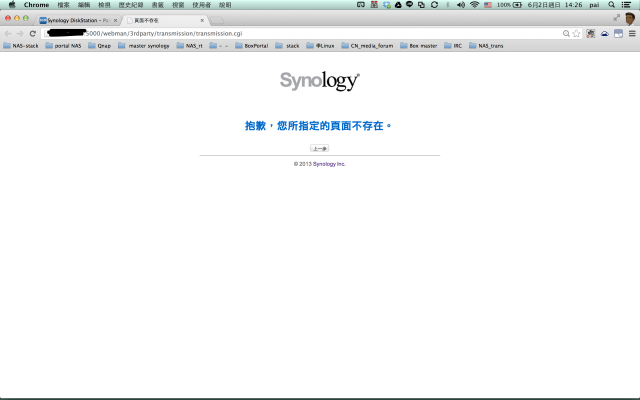Open the Wi-Fi status menu

tap(474, 4)
